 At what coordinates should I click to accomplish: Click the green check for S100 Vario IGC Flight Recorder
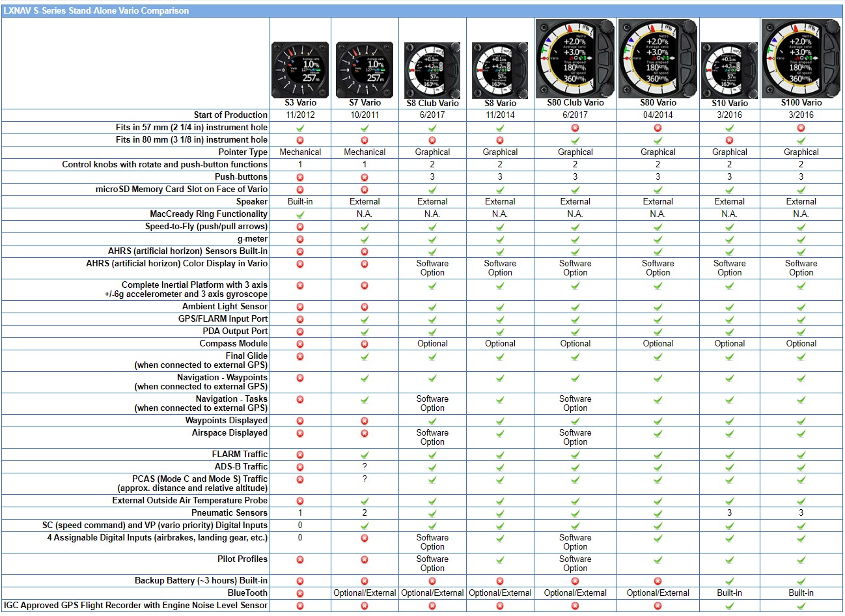click(x=801, y=606)
